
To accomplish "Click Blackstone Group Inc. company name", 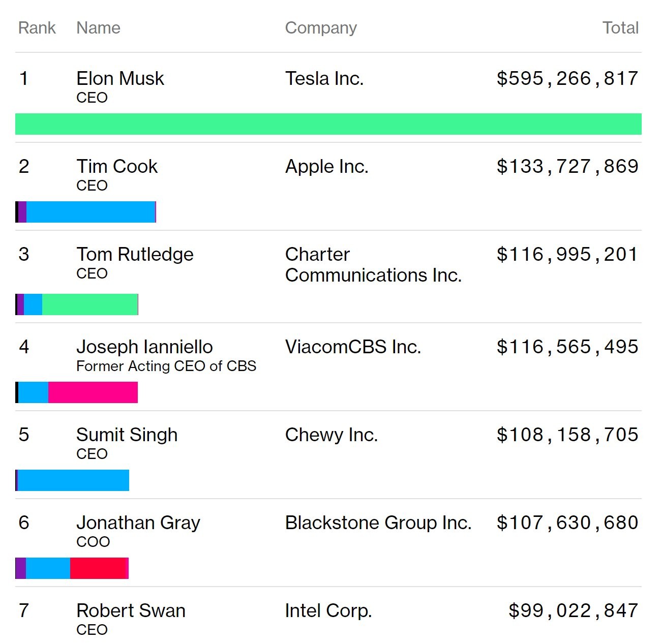I will [x=378, y=523].
